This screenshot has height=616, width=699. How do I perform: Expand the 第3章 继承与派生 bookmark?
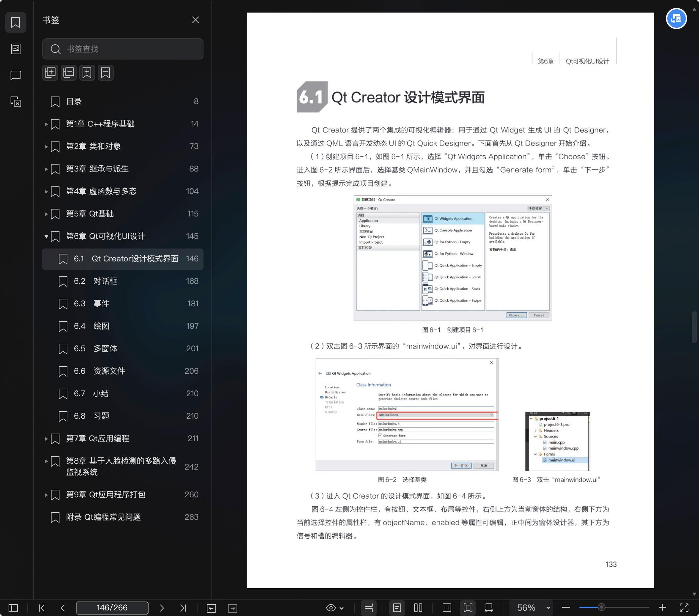tap(46, 169)
